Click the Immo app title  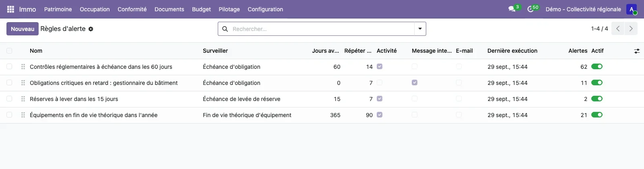pos(27,9)
